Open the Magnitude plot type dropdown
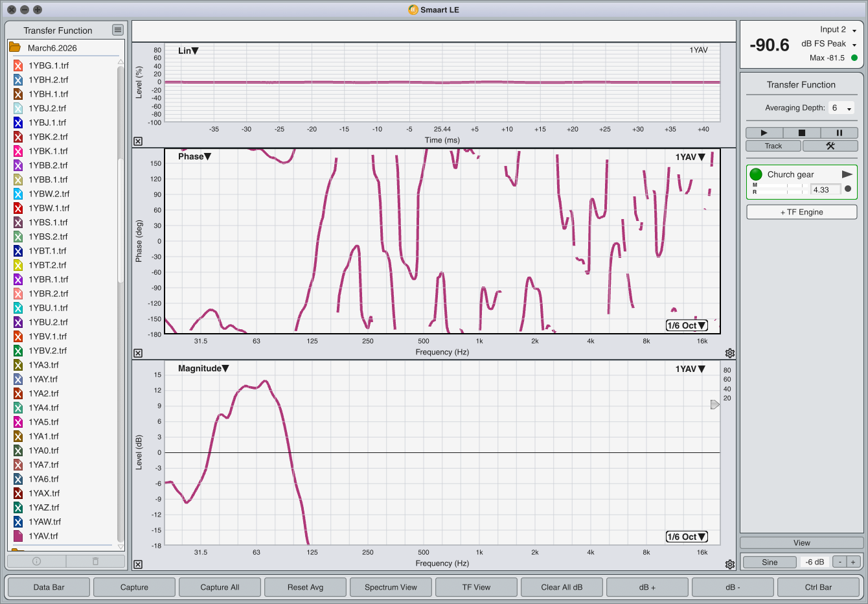Image resolution: width=868 pixels, height=604 pixels. [x=203, y=368]
